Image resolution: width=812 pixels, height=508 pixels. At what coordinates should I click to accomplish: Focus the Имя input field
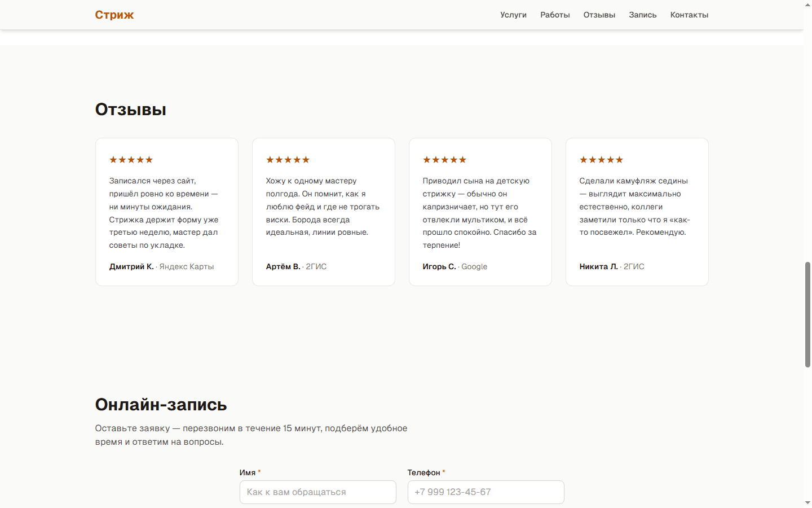(318, 492)
